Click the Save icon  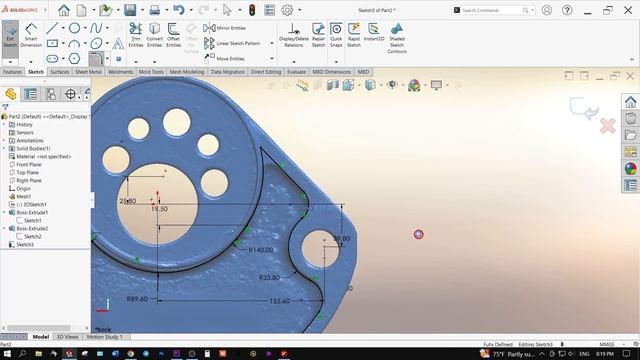pyautogui.click(x=130, y=10)
